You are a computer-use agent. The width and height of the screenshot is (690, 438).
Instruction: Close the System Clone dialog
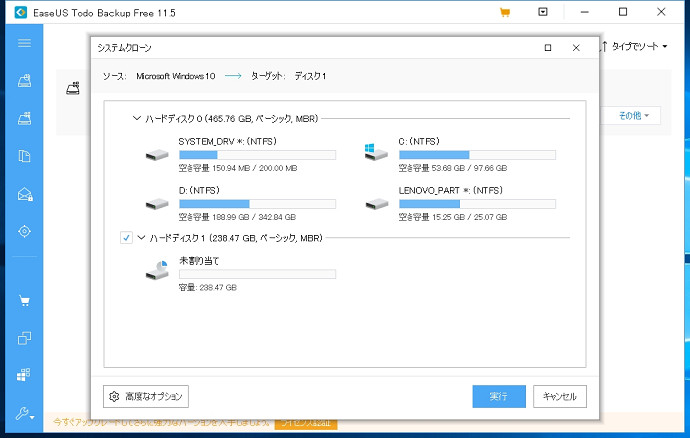pyautogui.click(x=576, y=48)
